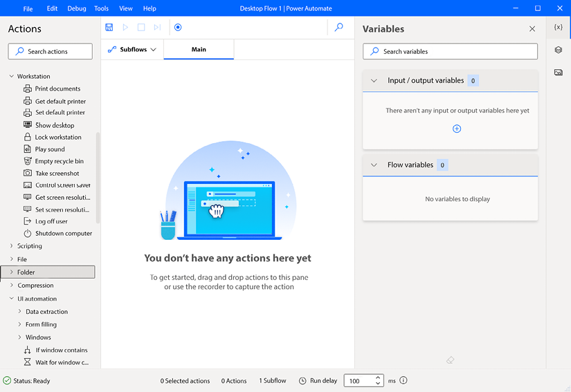The height and width of the screenshot is (392, 571).
Task: Expand the Windows subgroup
Action: (x=19, y=337)
